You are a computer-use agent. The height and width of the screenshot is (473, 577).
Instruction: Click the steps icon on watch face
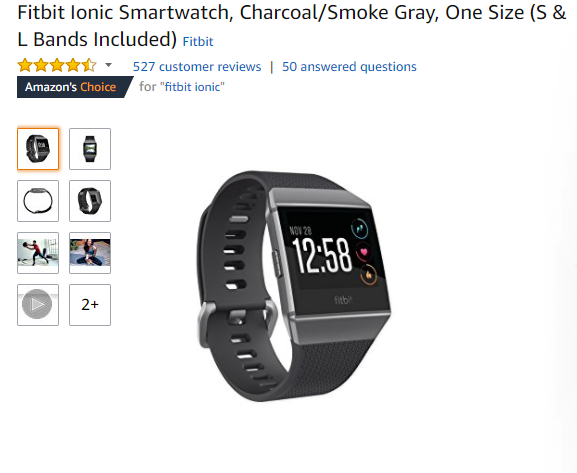click(x=360, y=228)
